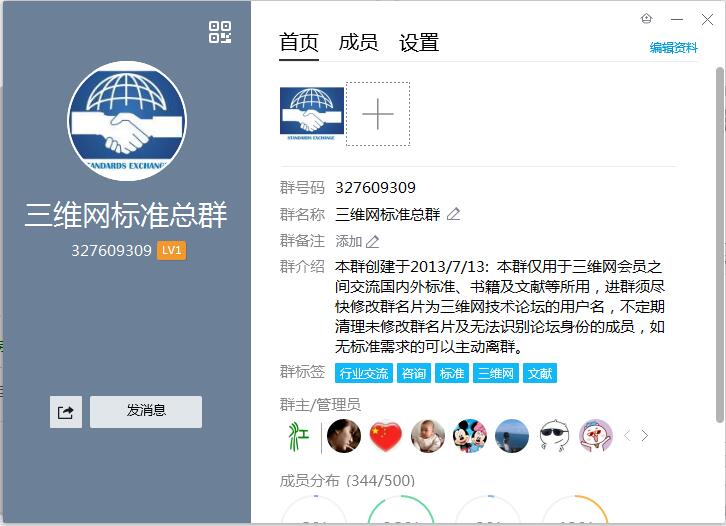Click 327609309 under the left title
726x526 pixels.
(x=111, y=250)
